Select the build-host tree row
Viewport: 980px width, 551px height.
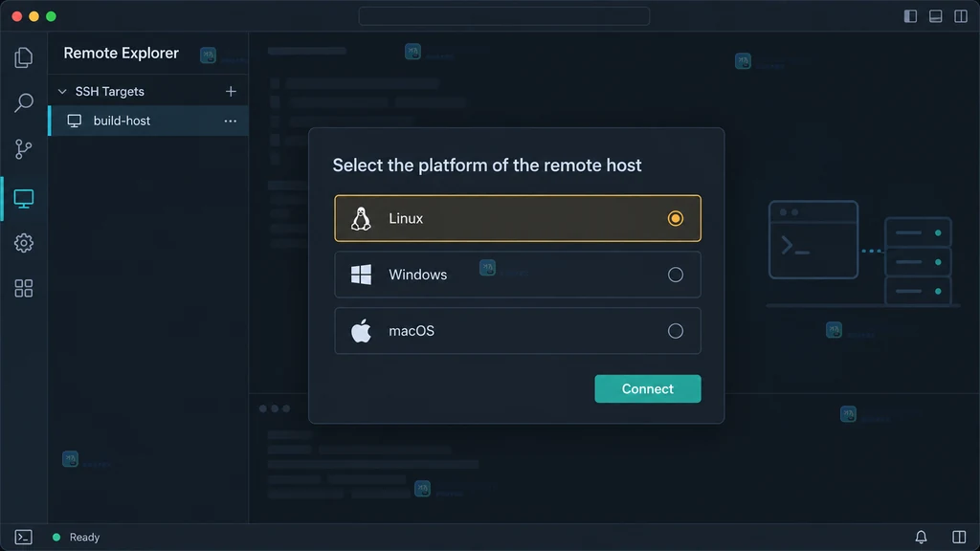pyautogui.click(x=148, y=121)
